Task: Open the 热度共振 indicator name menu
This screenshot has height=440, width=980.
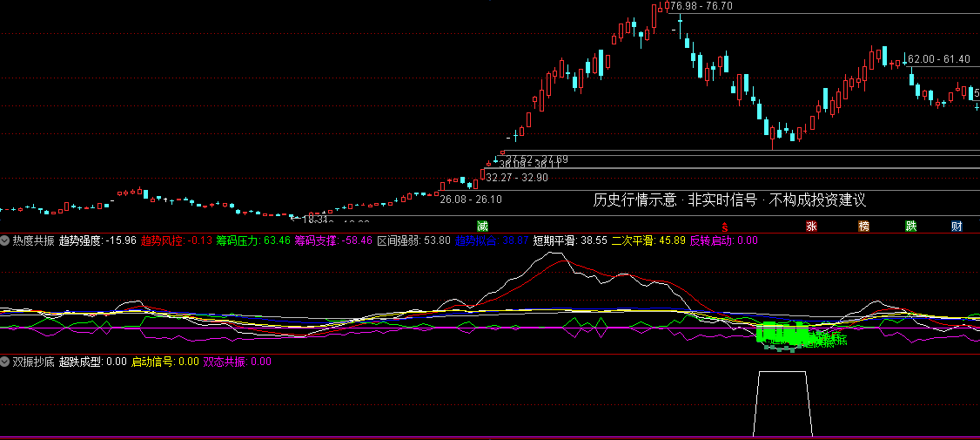Action: [x=34, y=239]
